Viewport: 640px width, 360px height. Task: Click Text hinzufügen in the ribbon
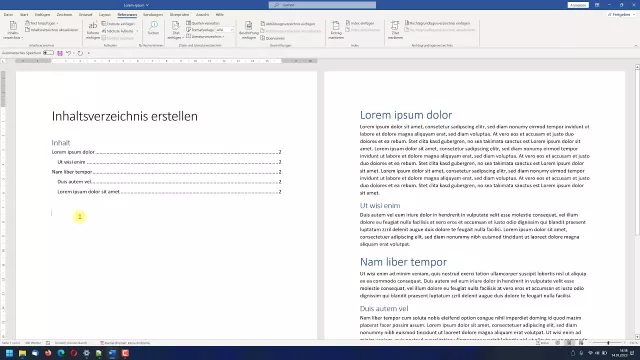click(42, 23)
